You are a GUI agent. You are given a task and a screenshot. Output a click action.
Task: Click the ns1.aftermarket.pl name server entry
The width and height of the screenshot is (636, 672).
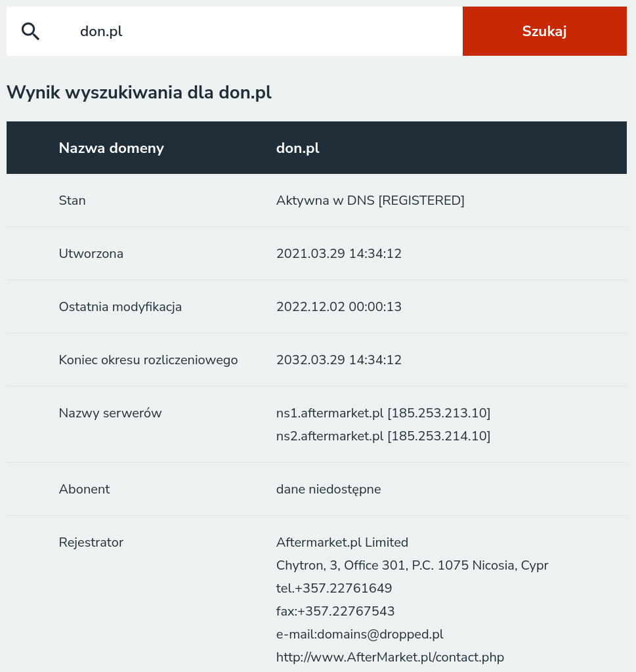[383, 413]
